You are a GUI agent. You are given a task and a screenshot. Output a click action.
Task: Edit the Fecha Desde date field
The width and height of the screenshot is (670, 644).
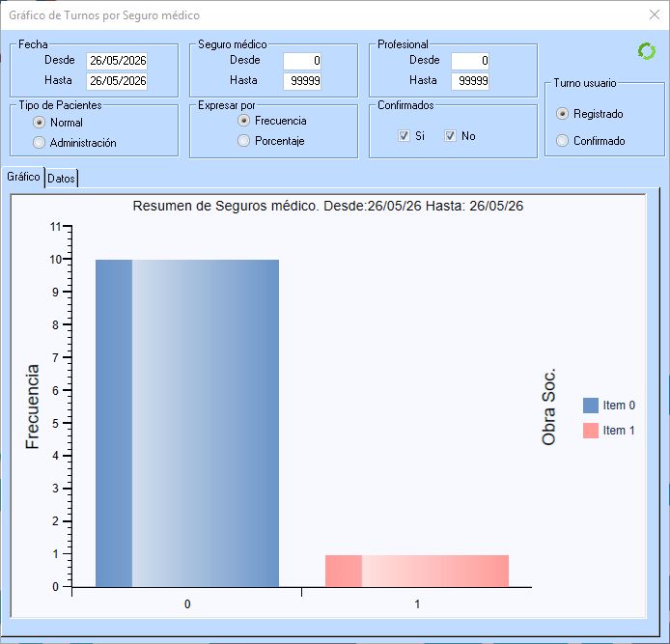pyautogui.click(x=117, y=61)
